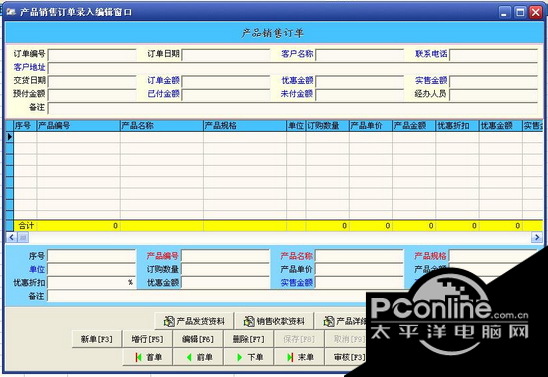Screen dimensions: 548x377
Task: Click the 增行[F5] button
Action: [147, 339]
